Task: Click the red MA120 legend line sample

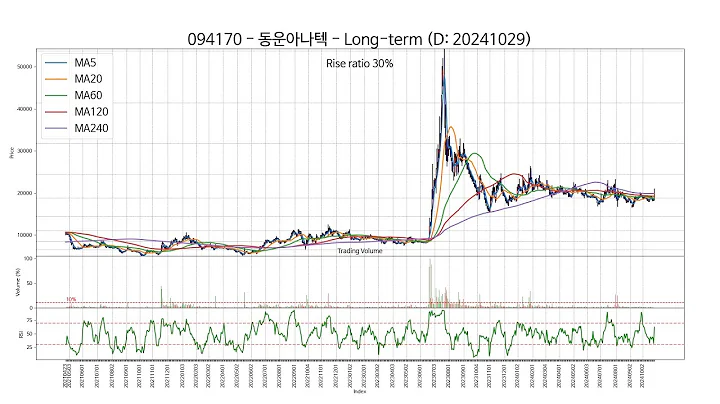Action: coord(56,112)
